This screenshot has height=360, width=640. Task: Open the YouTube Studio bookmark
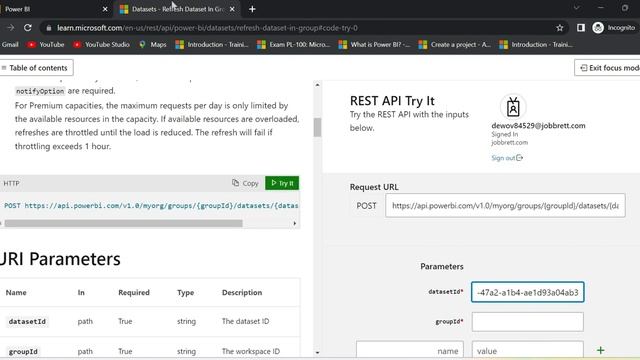(x=101, y=44)
